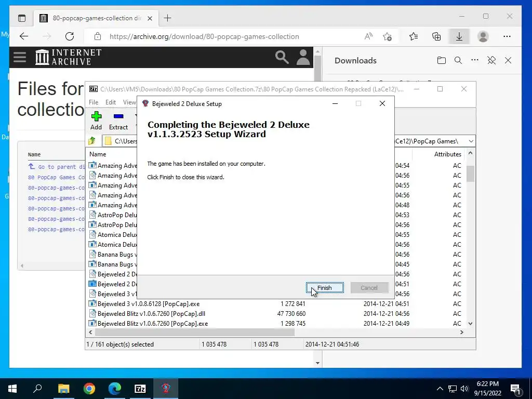Click the 7-Zip horizontal scrollbar thumb
Viewport: 532px width, 399px height.
195,332
